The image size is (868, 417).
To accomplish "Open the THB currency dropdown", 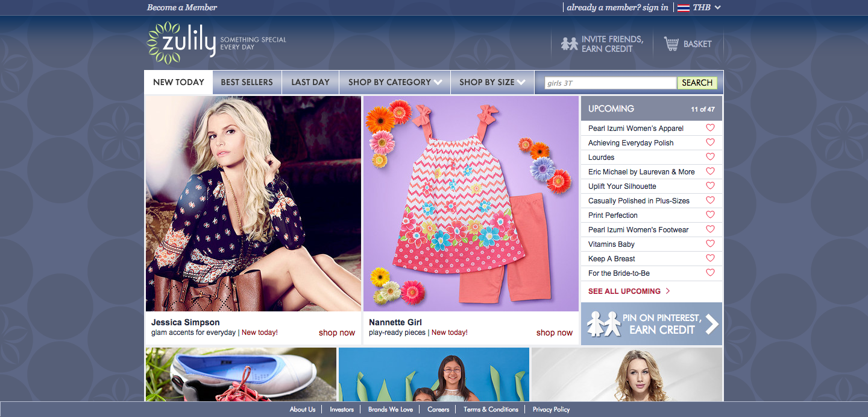I will pos(706,7).
